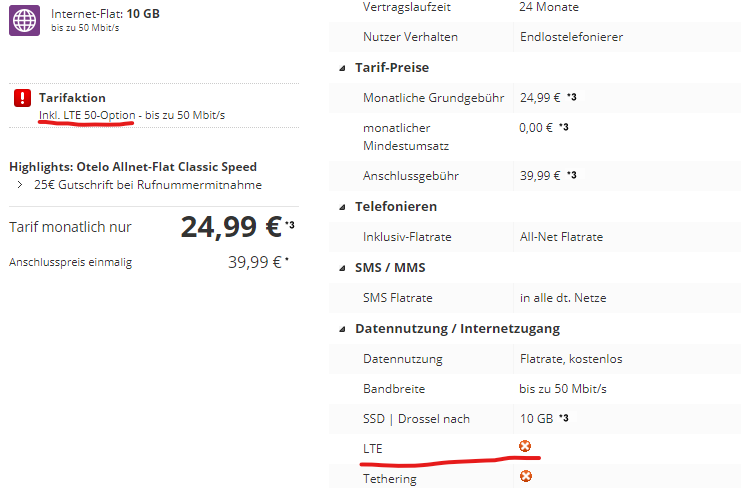Click the red exclamation Tarifaktion icon
Image resolution: width=741 pixels, height=488 pixels.
(x=23, y=98)
